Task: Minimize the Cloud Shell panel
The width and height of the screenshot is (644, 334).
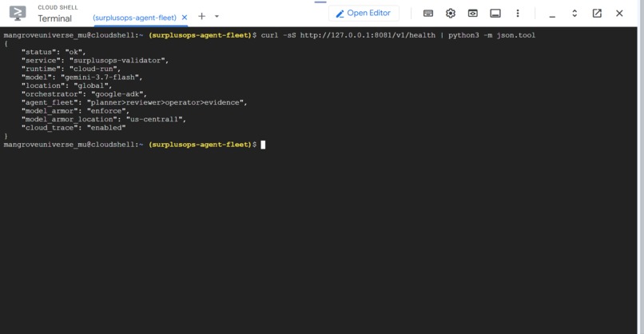Action: coord(552,15)
